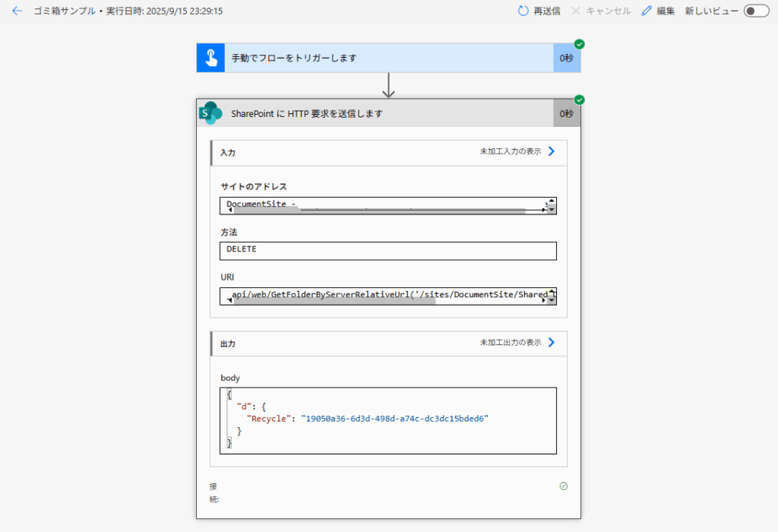Click the 編集 edit pencil button
This screenshot has width=778, height=532.
click(658, 11)
